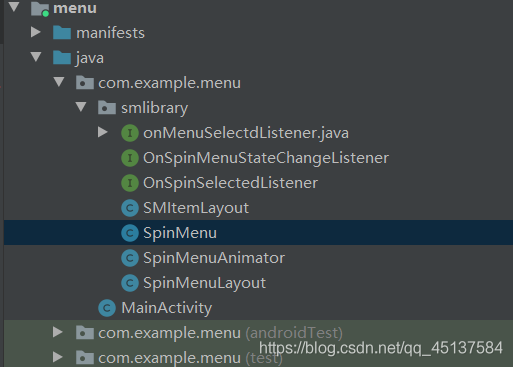
Task: Select SpinMenuLayout class name
Action: (x=205, y=283)
